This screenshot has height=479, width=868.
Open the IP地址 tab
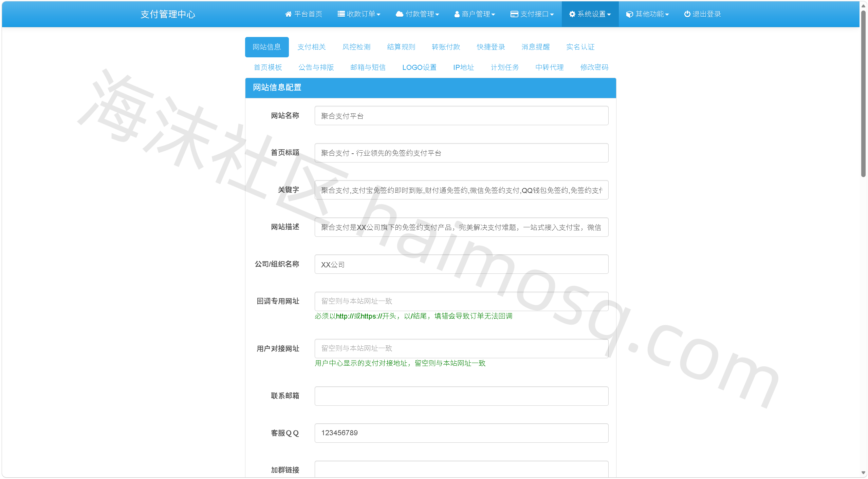click(464, 67)
